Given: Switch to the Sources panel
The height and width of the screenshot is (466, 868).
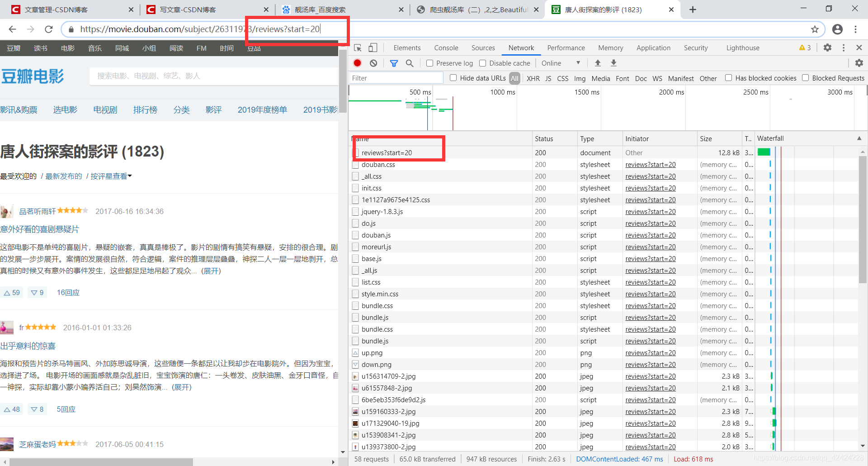Looking at the screenshot, I should (483, 48).
